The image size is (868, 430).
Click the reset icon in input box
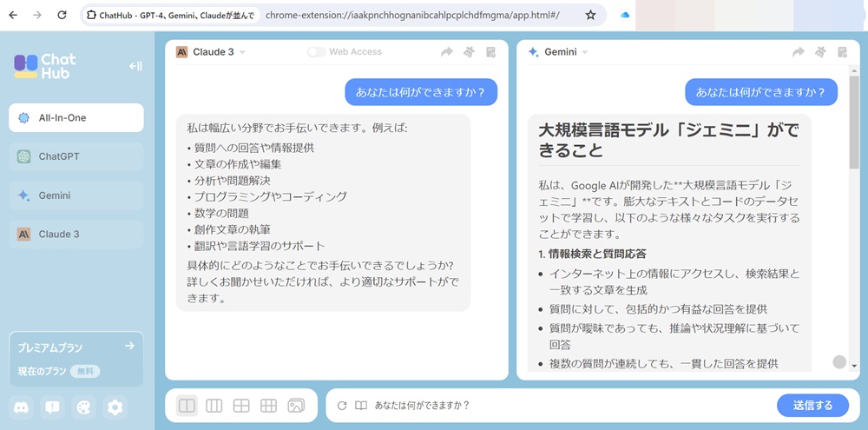point(341,406)
